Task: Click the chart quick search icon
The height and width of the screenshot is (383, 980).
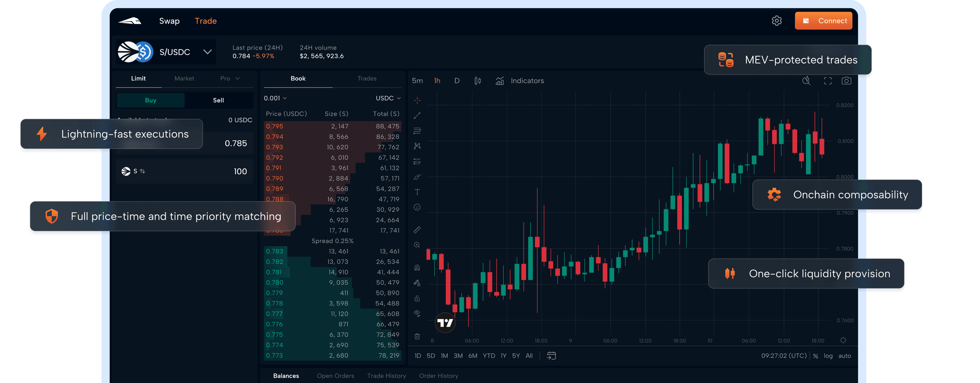Action: pos(806,81)
